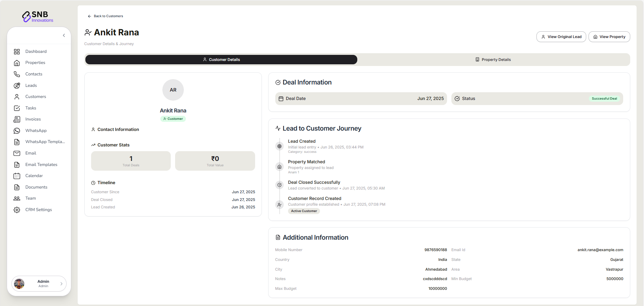Click the Email envelope icon
The height and width of the screenshot is (306, 644).
[x=17, y=153]
